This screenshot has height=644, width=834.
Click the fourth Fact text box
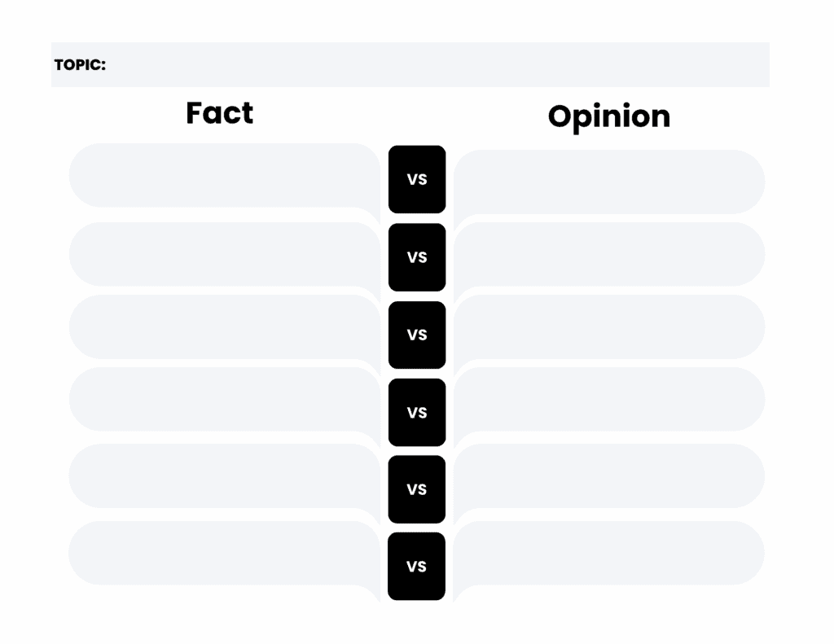224,400
